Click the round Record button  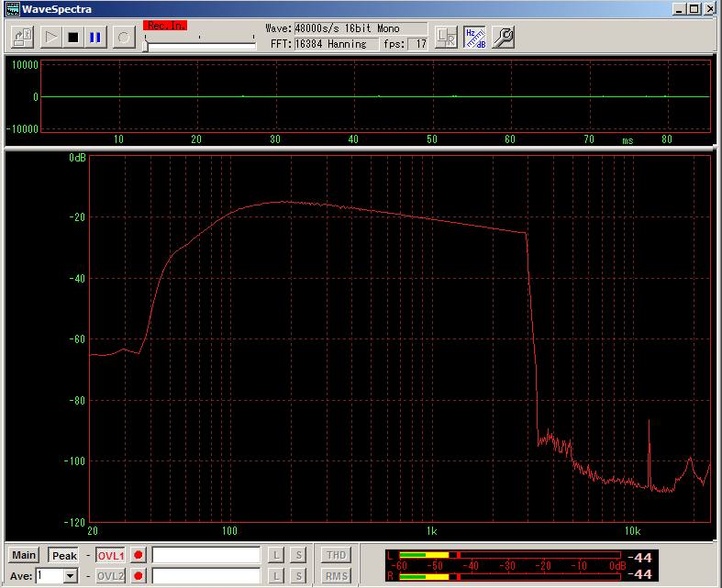pos(125,38)
